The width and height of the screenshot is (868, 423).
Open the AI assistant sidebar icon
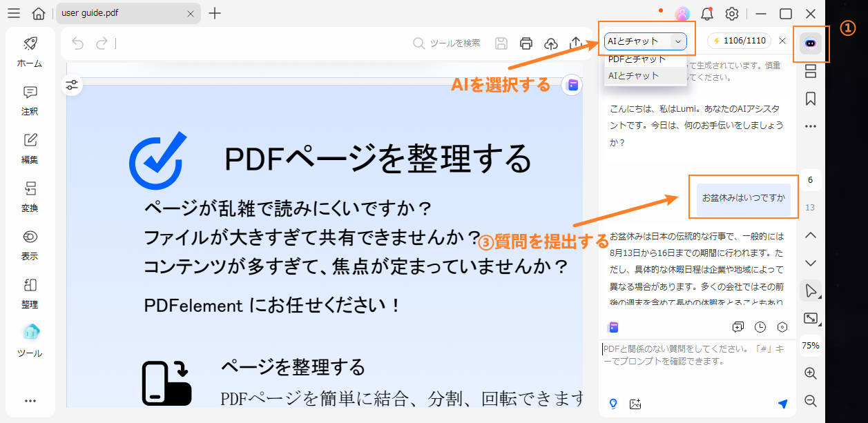tap(811, 43)
